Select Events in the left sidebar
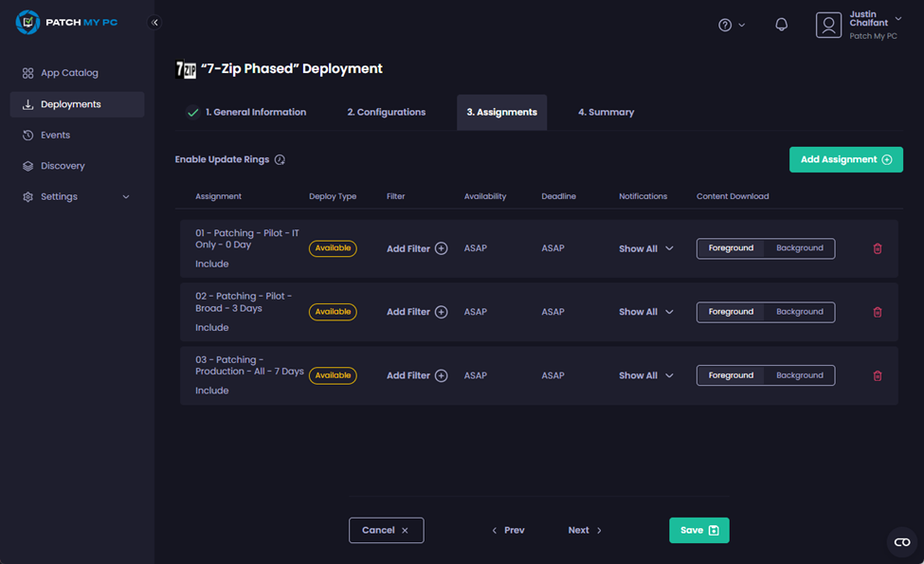This screenshot has width=924, height=564. click(55, 135)
